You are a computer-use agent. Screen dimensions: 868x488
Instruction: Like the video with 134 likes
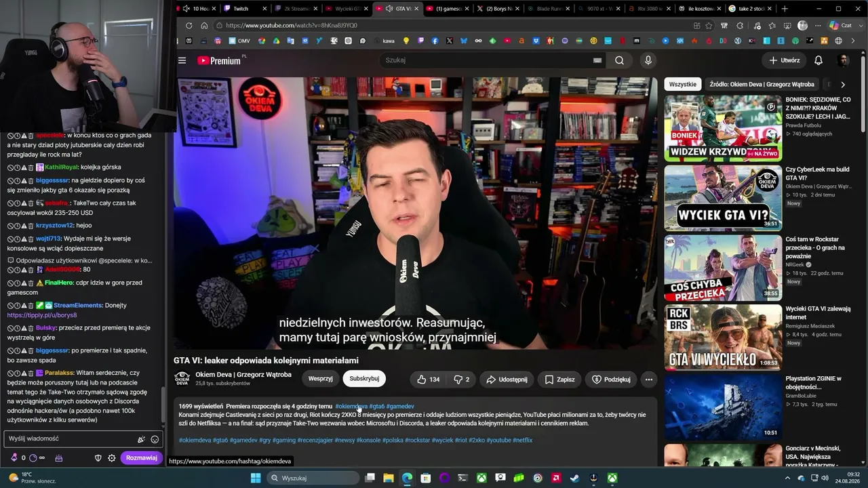click(428, 380)
